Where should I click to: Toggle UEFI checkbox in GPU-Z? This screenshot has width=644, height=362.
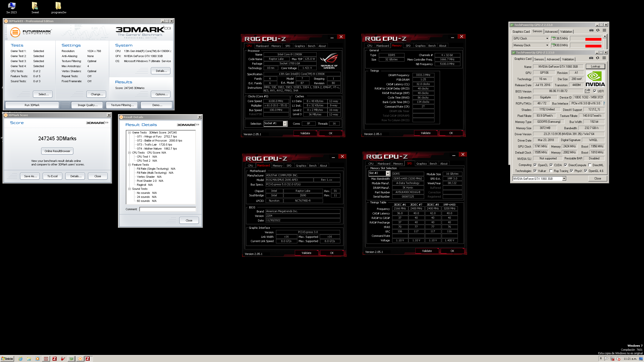click(x=595, y=91)
